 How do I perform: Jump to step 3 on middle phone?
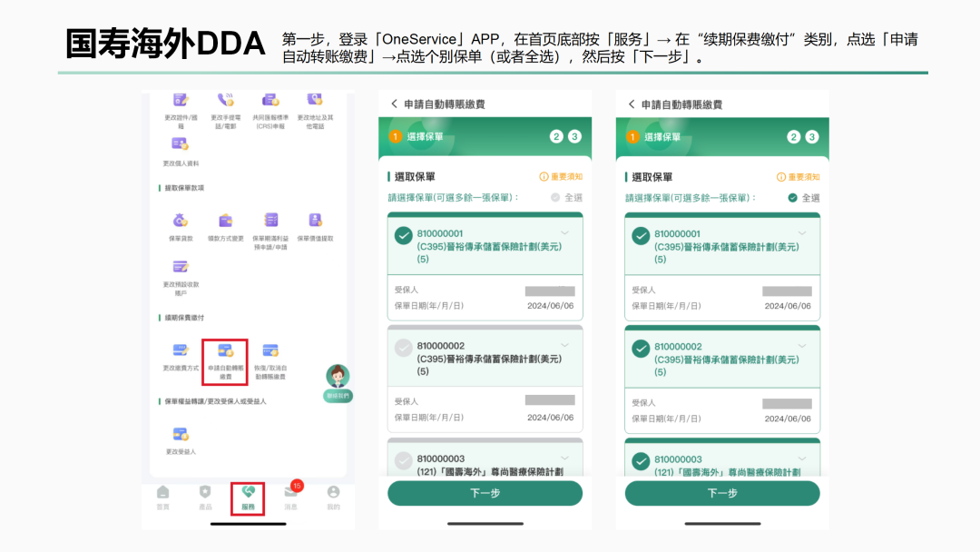coord(574,136)
